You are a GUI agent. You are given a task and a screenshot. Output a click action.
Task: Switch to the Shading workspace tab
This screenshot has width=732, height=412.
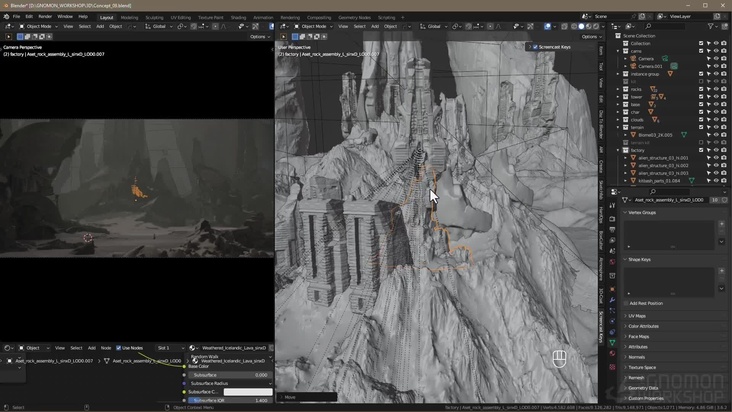(x=238, y=18)
